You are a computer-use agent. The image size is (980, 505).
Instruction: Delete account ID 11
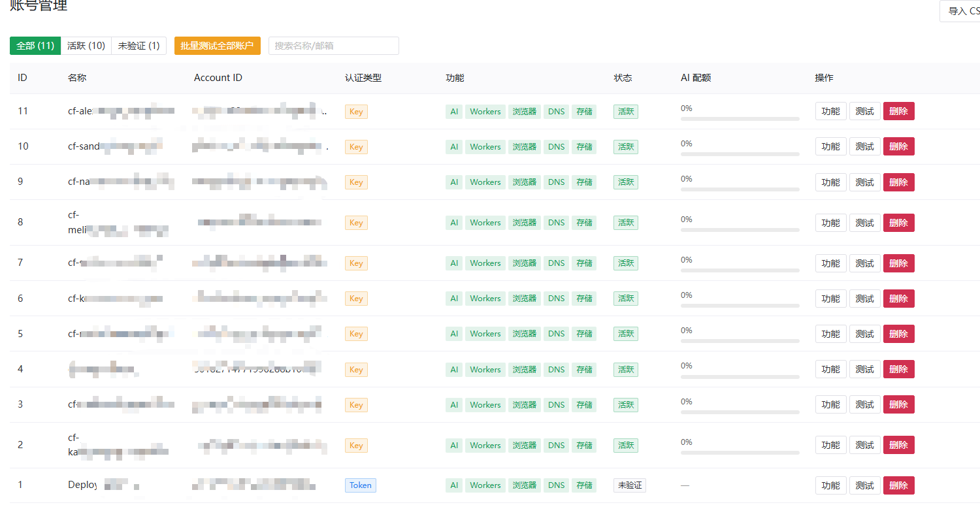click(x=899, y=111)
